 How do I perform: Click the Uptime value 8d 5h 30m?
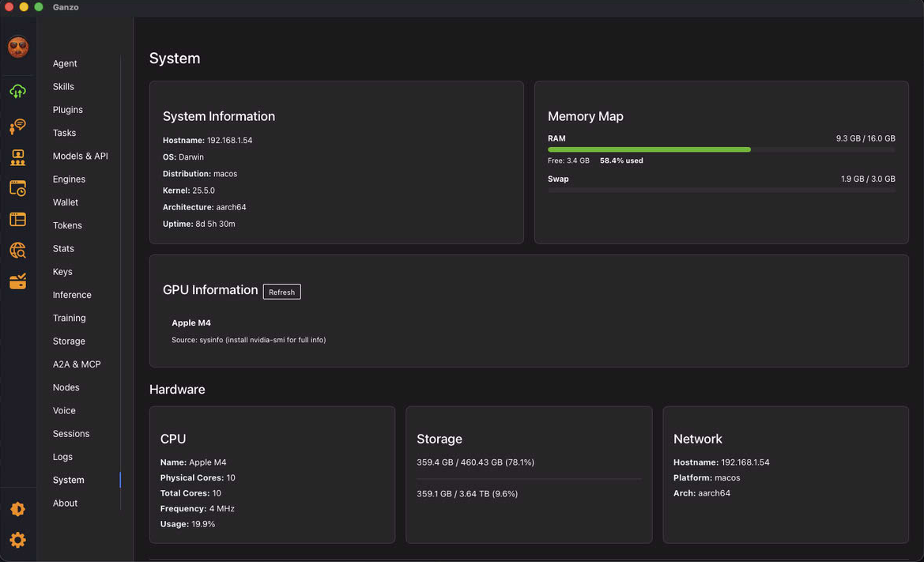point(215,224)
